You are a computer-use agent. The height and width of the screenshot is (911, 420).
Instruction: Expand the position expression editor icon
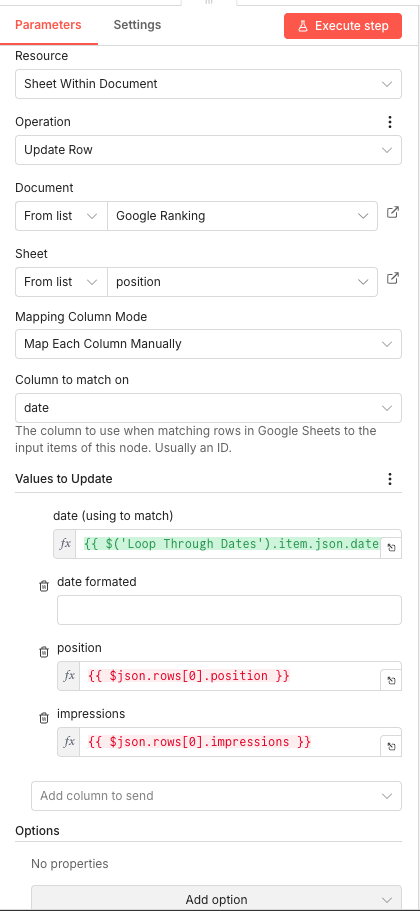(391, 680)
